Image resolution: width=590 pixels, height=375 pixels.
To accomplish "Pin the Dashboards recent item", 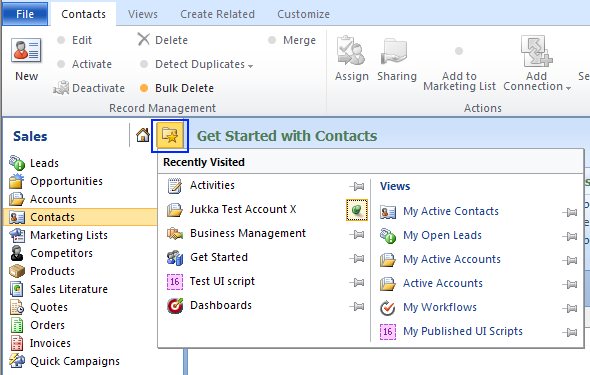I will click(x=357, y=307).
